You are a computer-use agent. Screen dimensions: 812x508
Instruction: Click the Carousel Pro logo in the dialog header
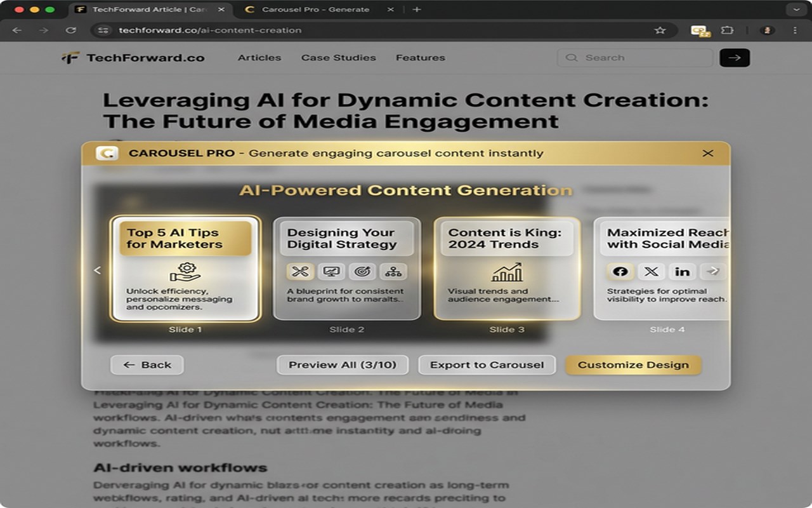(x=107, y=153)
